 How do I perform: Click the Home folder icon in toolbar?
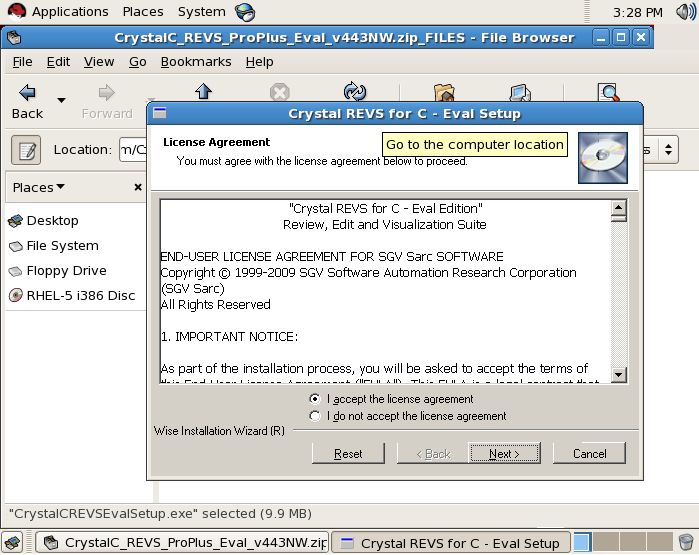tap(444, 92)
